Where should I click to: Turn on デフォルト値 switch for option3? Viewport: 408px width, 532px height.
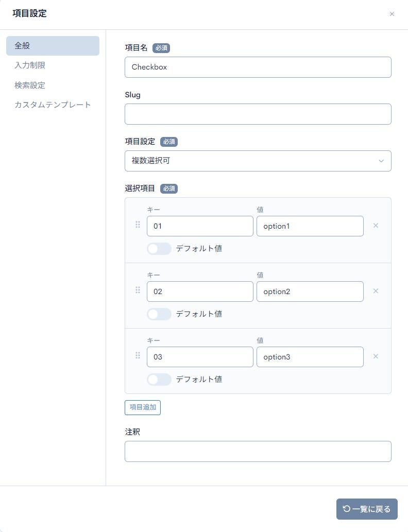pyautogui.click(x=159, y=380)
